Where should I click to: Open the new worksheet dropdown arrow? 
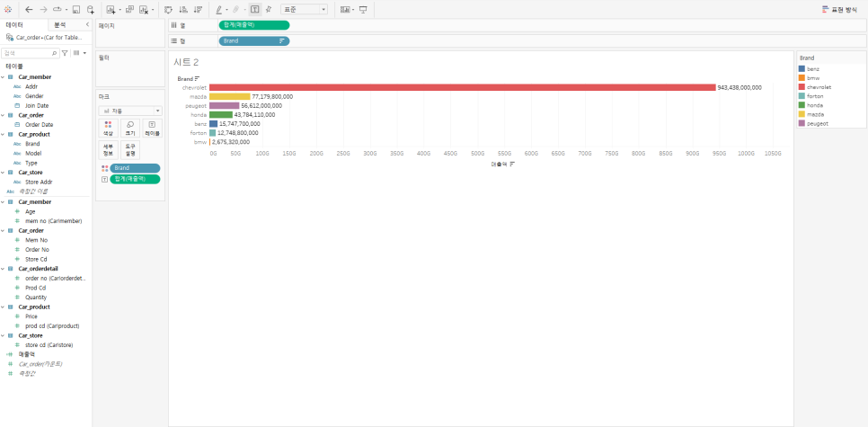[120, 10]
